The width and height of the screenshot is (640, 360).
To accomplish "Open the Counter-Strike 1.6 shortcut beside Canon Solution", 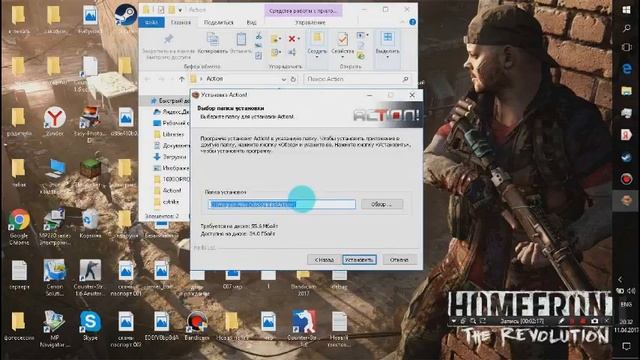I will [90, 278].
